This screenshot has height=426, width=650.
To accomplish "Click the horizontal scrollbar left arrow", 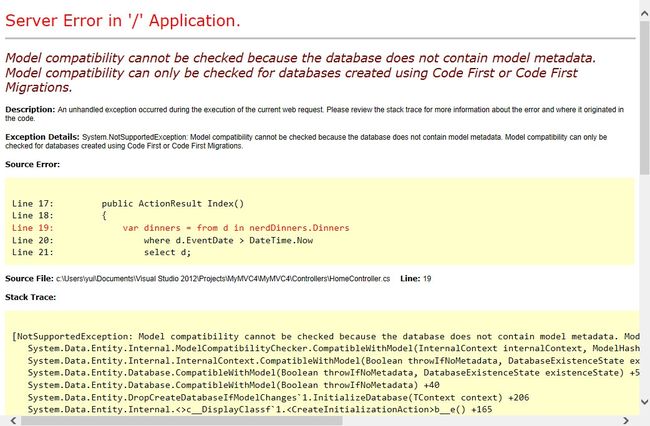I will 13,421.
